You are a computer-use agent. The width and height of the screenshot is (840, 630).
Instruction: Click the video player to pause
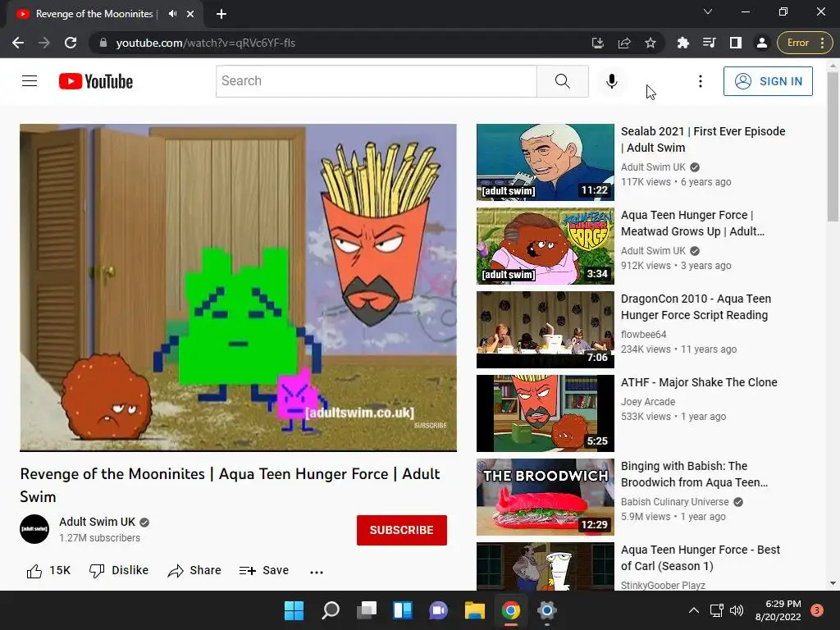239,287
